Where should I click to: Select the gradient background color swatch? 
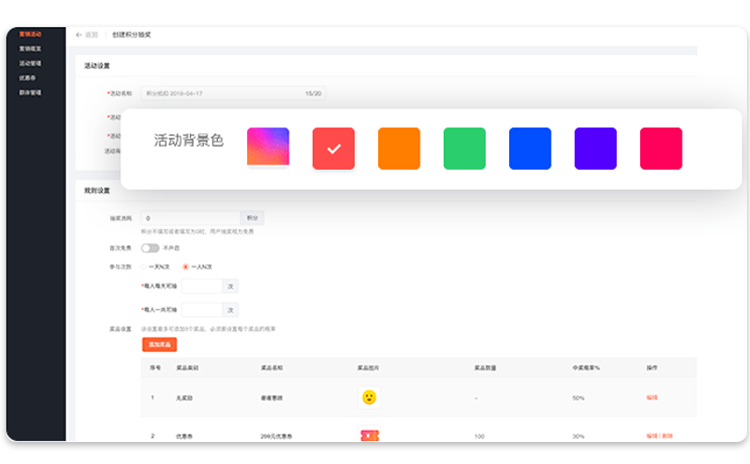[x=268, y=148]
